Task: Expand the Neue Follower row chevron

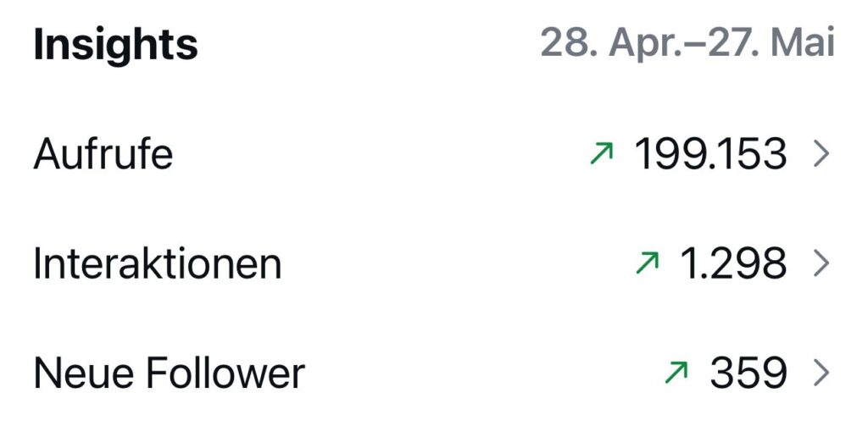Action: (x=821, y=373)
